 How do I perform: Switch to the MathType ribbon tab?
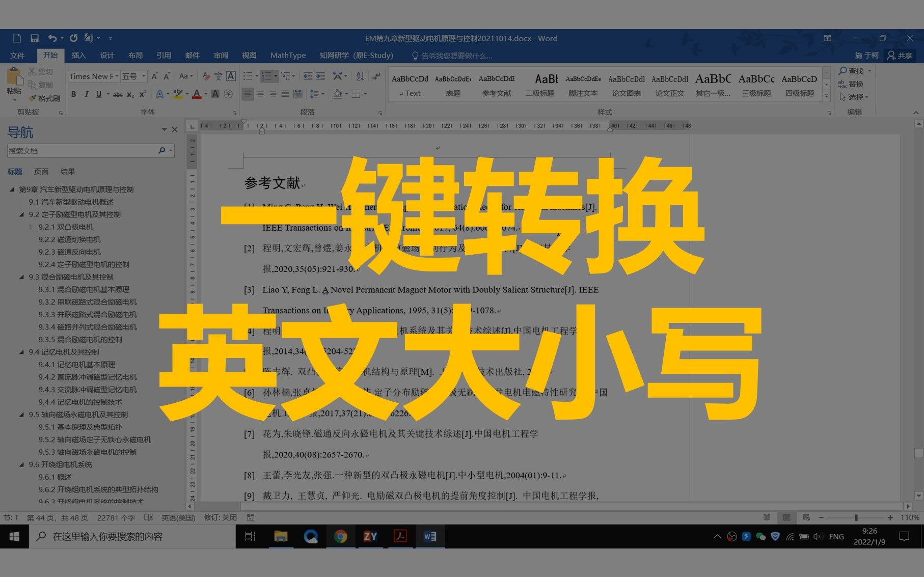288,55
